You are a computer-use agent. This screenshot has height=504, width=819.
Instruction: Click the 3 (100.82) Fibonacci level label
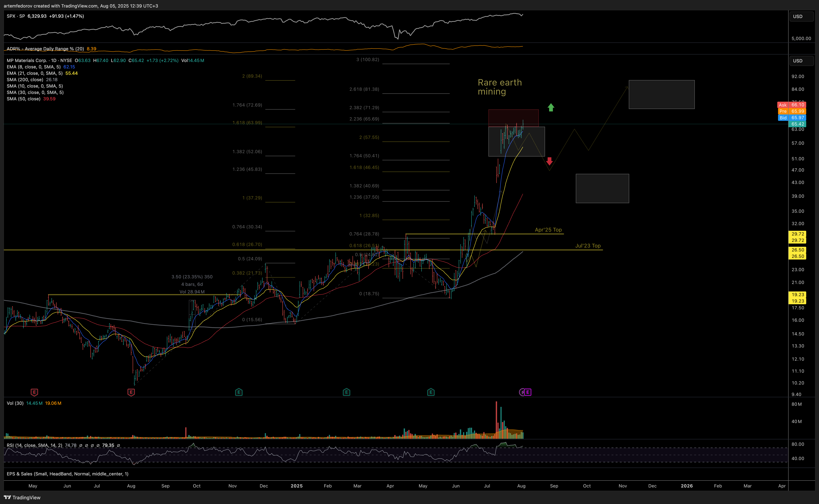[368, 59]
